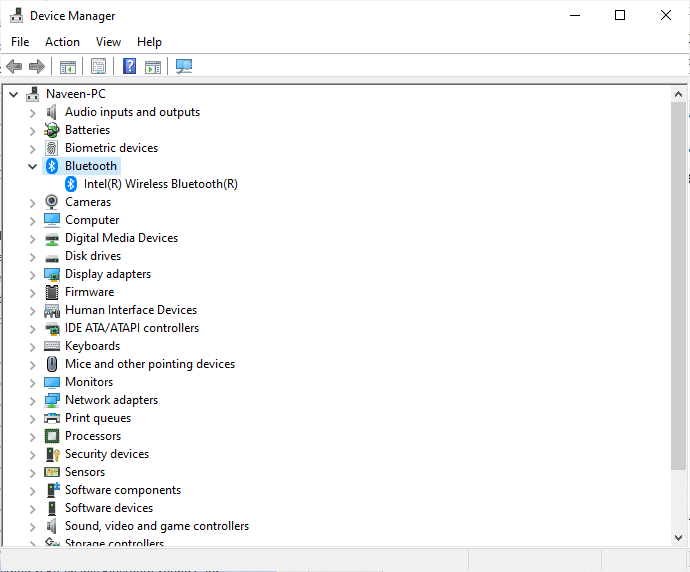
Task: Select the Processors tree item
Action: pyautogui.click(x=93, y=436)
